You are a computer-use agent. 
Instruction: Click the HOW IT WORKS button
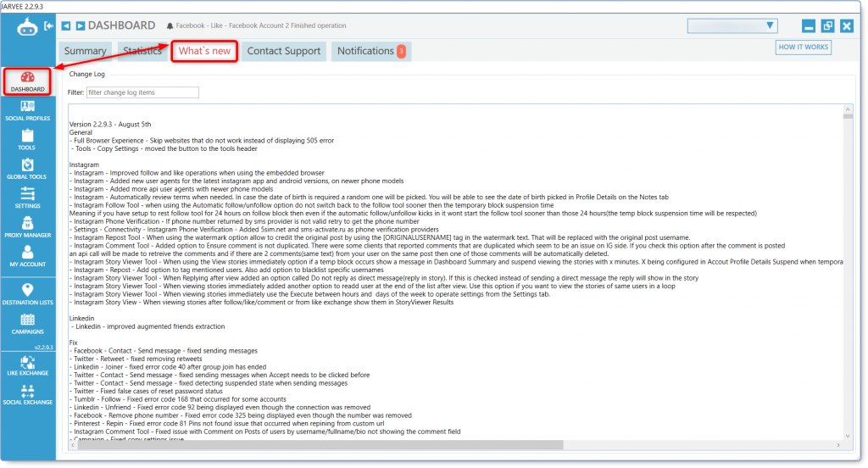pyautogui.click(x=803, y=47)
